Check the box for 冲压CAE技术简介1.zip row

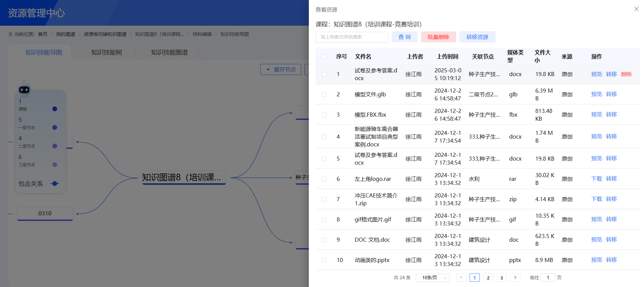[324, 199]
